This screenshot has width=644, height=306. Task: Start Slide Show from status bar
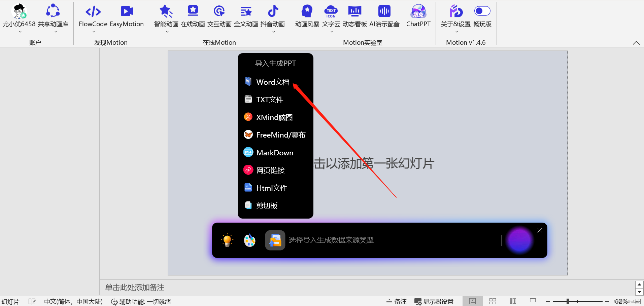click(533, 301)
